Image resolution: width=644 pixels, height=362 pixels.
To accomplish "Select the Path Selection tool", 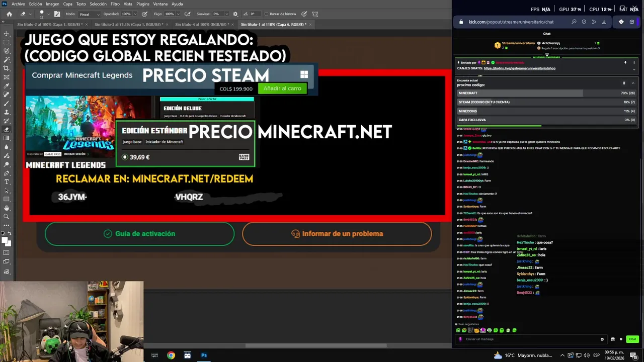I will [7, 191].
